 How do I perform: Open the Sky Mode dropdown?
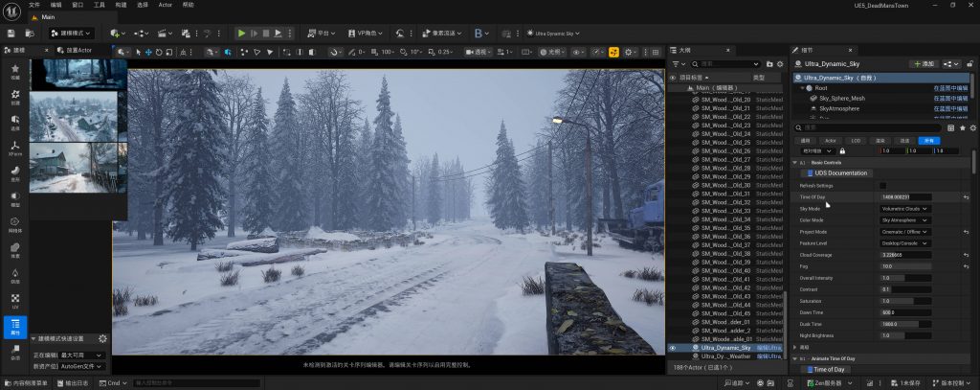(x=904, y=208)
